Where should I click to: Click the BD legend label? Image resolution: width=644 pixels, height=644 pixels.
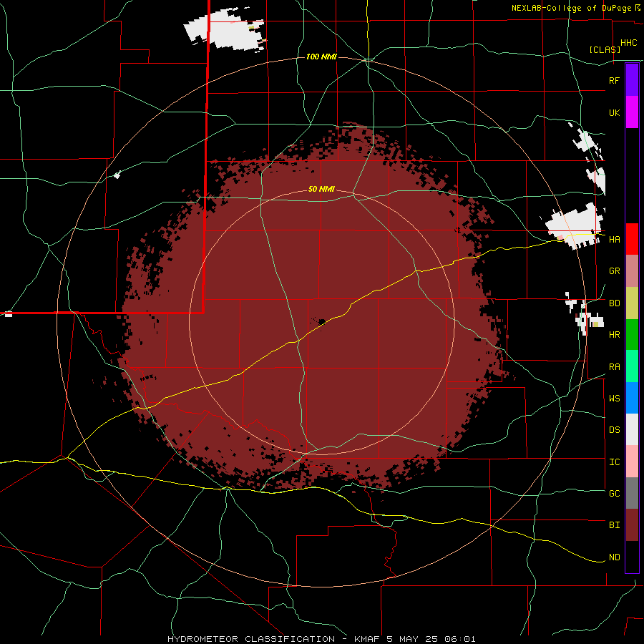coord(614,303)
